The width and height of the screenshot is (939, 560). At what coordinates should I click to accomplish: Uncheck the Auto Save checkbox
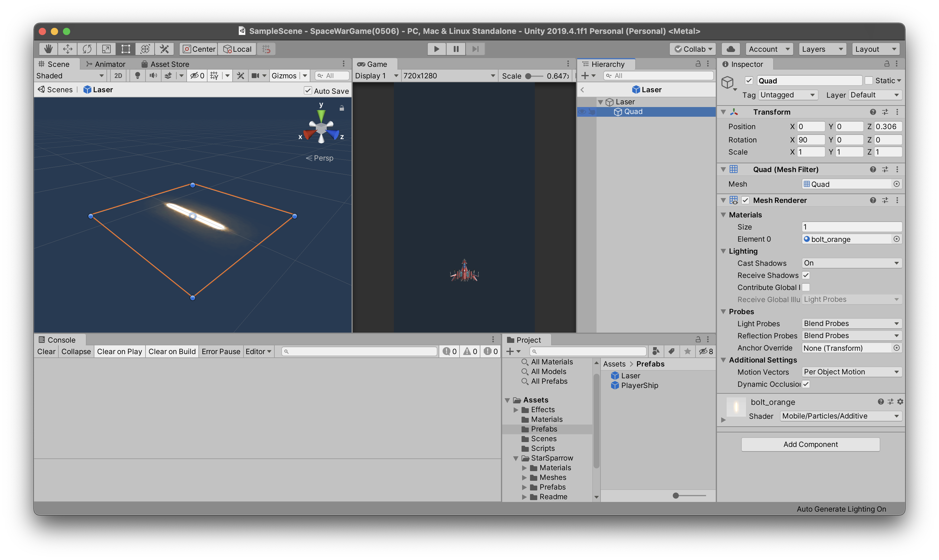tap(308, 91)
